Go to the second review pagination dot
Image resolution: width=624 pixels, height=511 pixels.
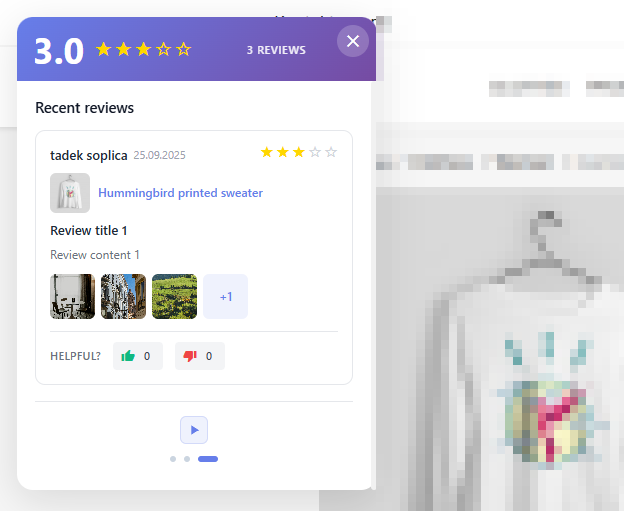(187, 459)
